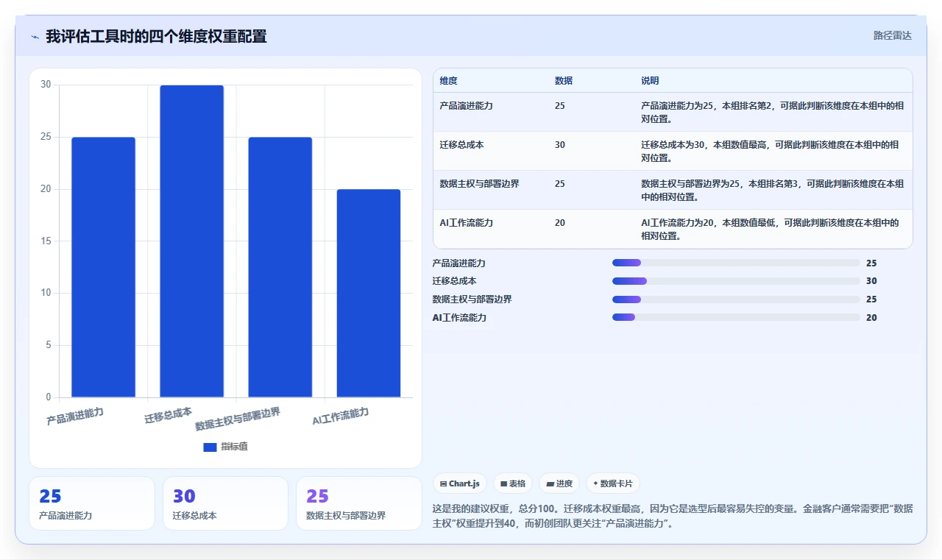Click the description saying 本组数值最低
942x560 pixels.
(x=770, y=229)
